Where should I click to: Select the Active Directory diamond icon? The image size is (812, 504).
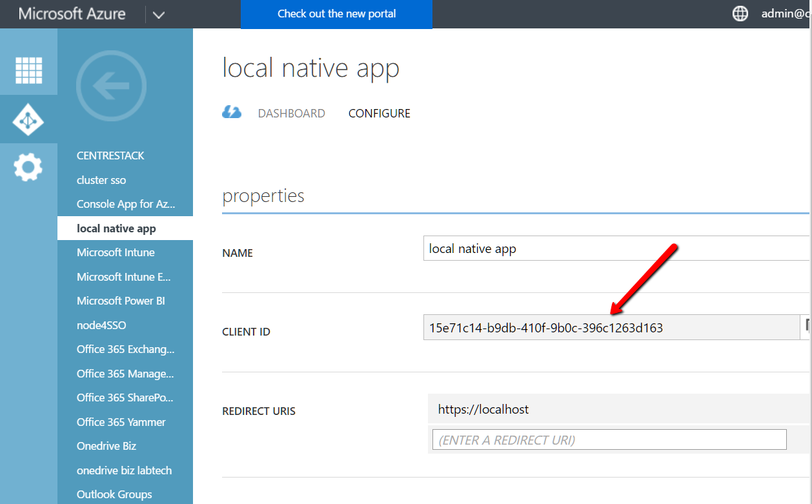point(28,119)
